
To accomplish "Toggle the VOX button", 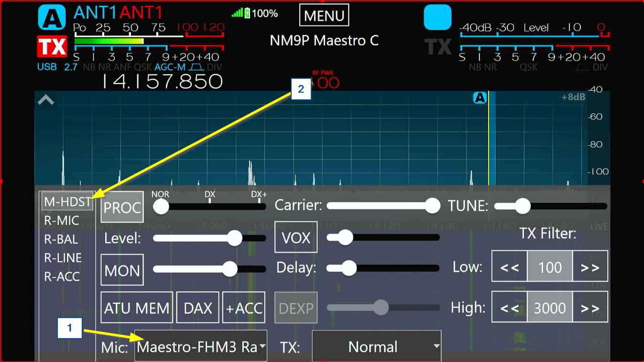I will (x=296, y=237).
